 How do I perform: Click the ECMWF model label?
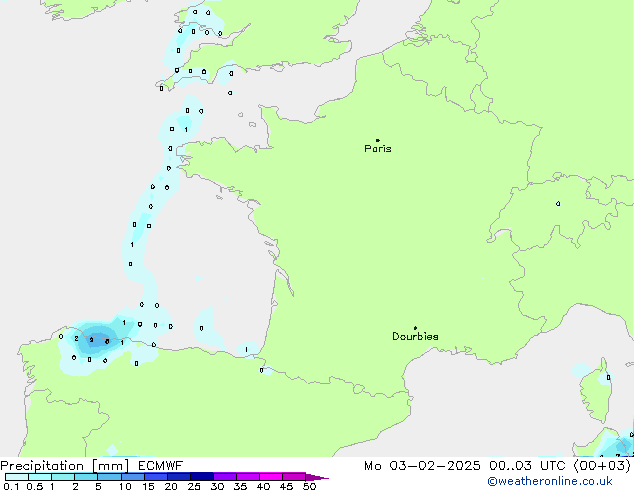[161, 466]
